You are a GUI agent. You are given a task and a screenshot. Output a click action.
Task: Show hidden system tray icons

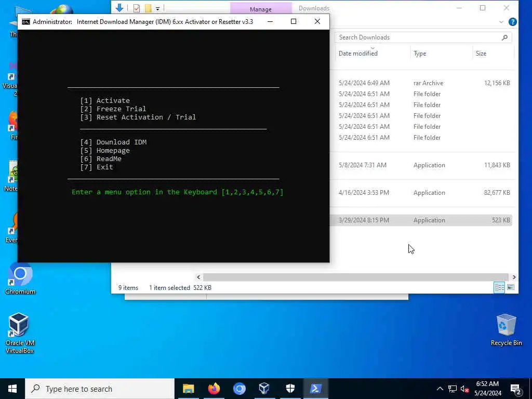[x=440, y=389]
